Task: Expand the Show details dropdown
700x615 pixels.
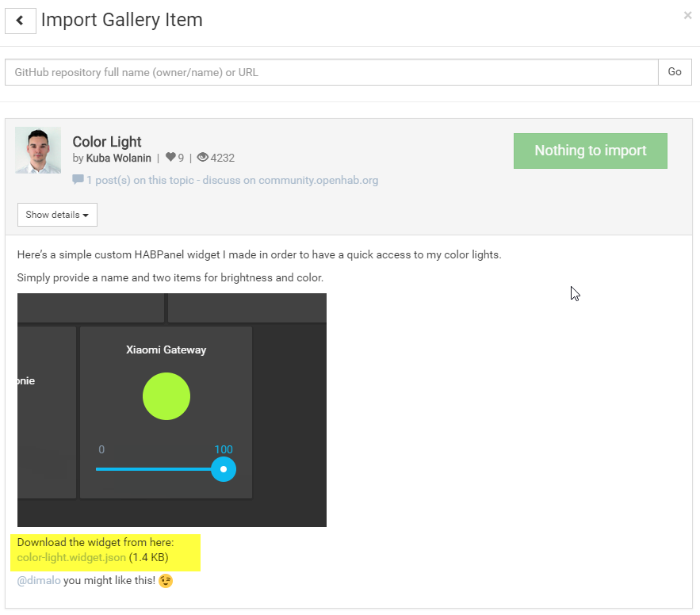Action: [x=57, y=215]
